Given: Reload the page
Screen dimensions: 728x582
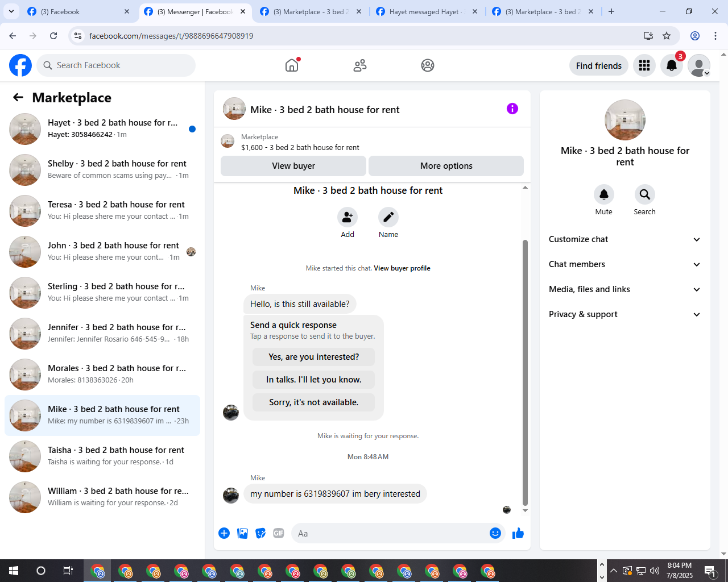Looking at the screenshot, I should (x=53, y=36).
